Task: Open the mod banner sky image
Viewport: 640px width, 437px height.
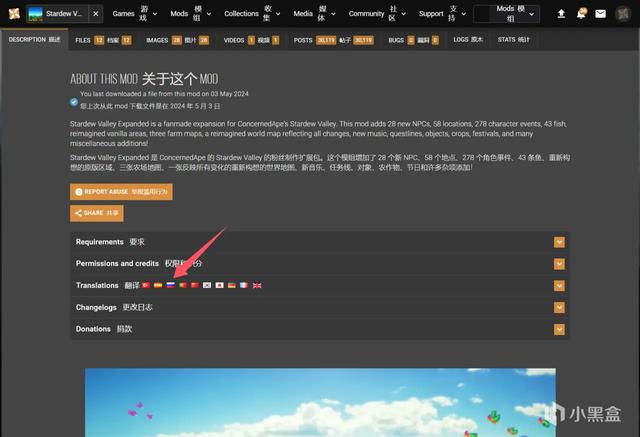Action: point(320,402)
